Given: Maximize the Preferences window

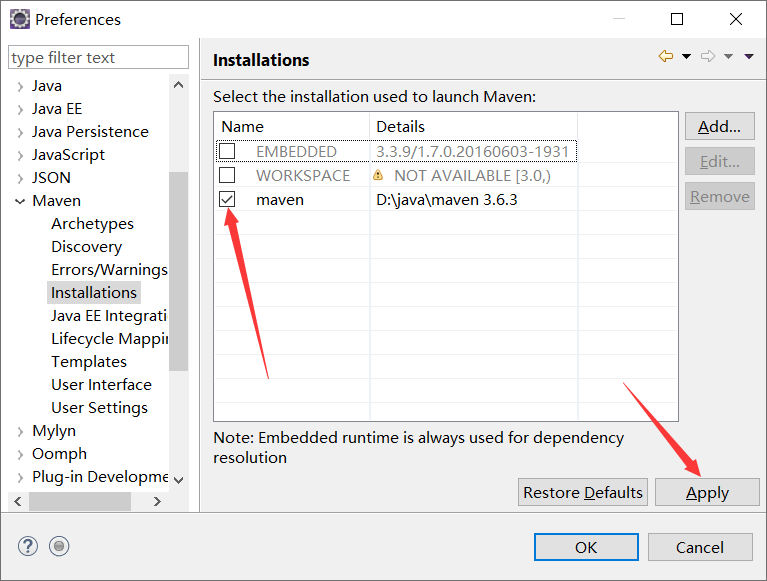Looking at the screenshot, I should (677, 19).
